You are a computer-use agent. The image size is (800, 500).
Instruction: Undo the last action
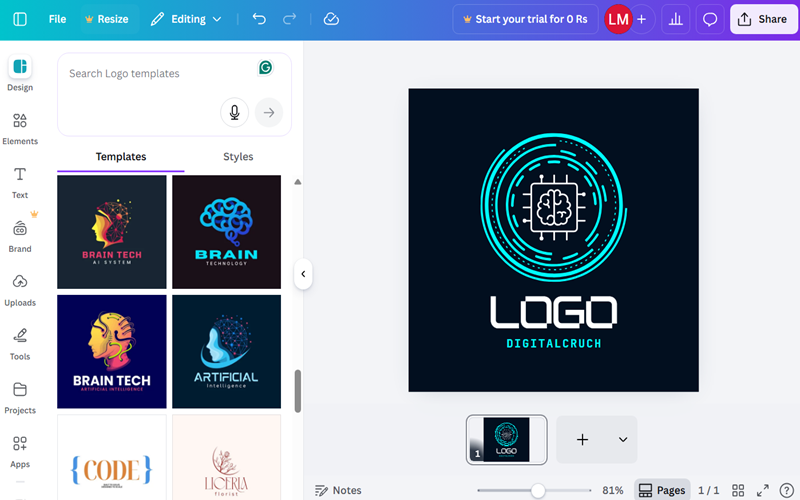(x=259, y=19)
